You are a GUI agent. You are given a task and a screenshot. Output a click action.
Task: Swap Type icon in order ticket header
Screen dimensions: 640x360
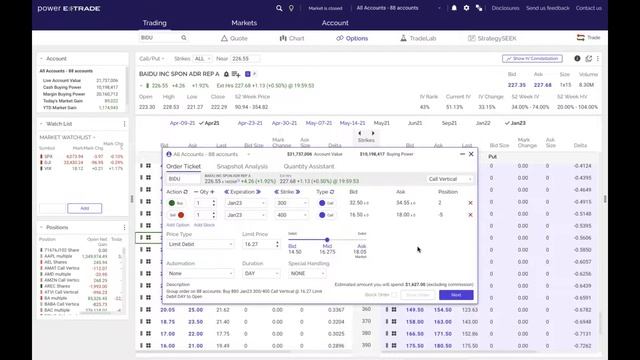click(332, 192)
